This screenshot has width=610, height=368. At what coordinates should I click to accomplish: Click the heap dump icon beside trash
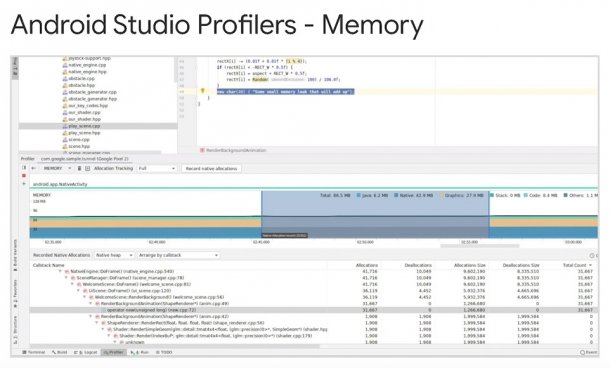point(87,168)
